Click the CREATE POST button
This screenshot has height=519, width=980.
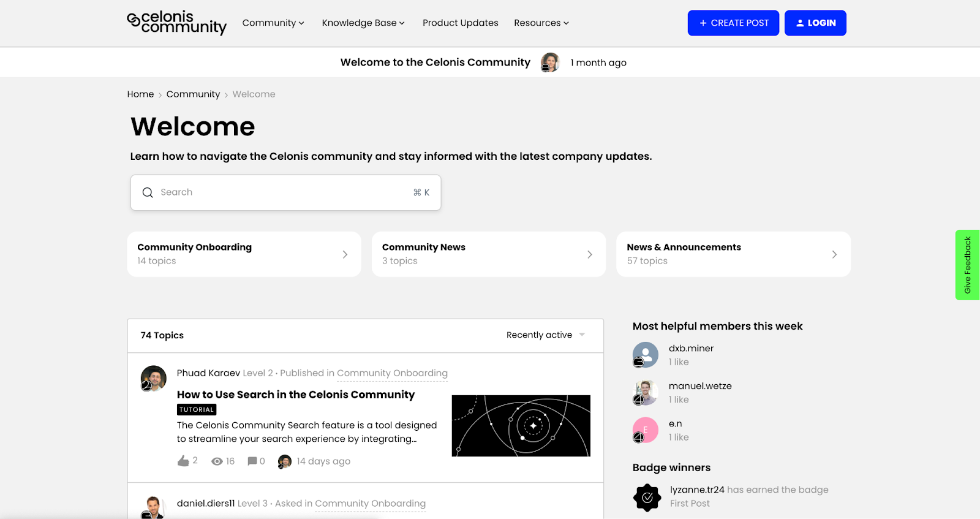coord(733,23)
